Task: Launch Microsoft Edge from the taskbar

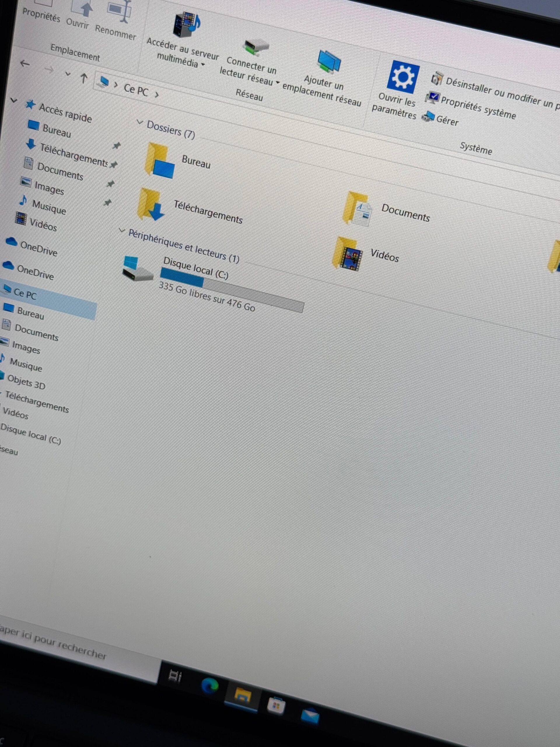Action: point(210,686)
